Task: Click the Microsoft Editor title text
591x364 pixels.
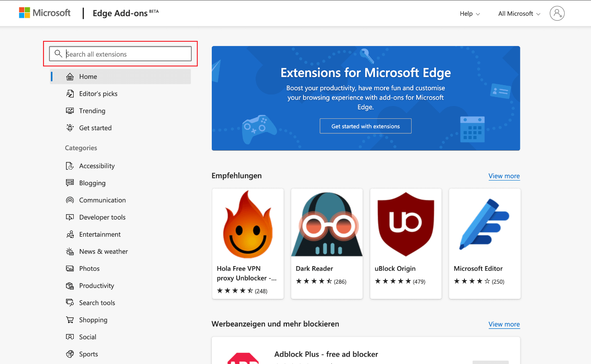Action: click(x=478, y=269)
